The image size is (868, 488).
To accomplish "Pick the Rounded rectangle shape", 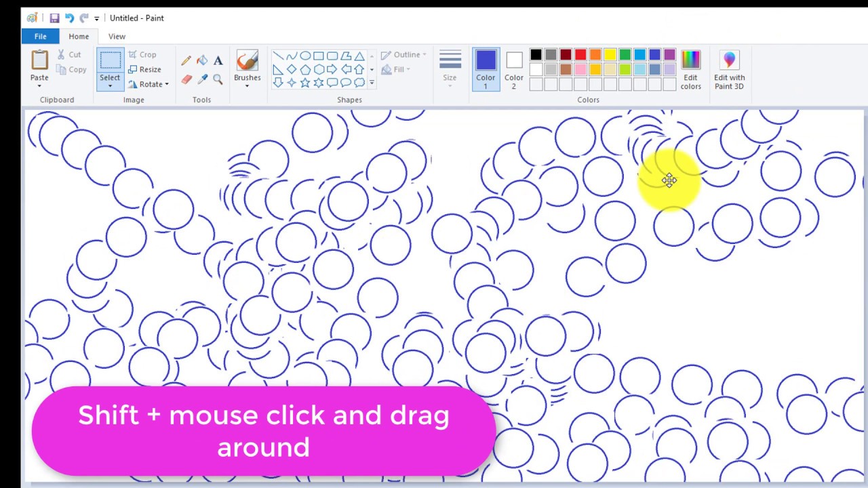I will click(x=332, y=56).
